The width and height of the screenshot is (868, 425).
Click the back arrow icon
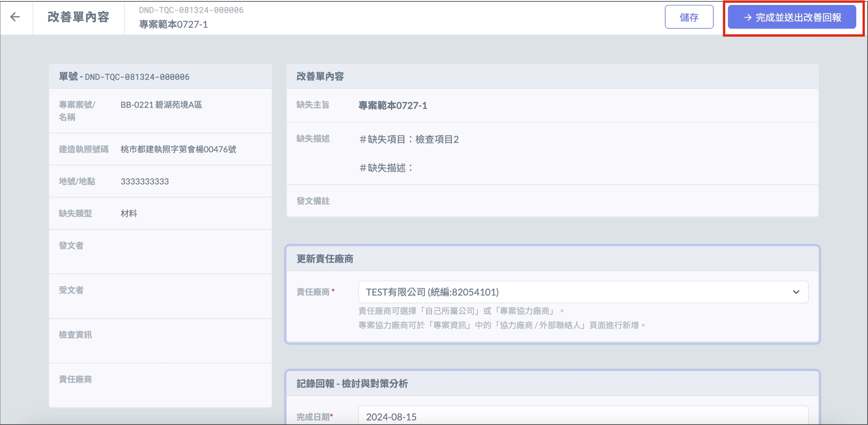[x=15, y=17]
